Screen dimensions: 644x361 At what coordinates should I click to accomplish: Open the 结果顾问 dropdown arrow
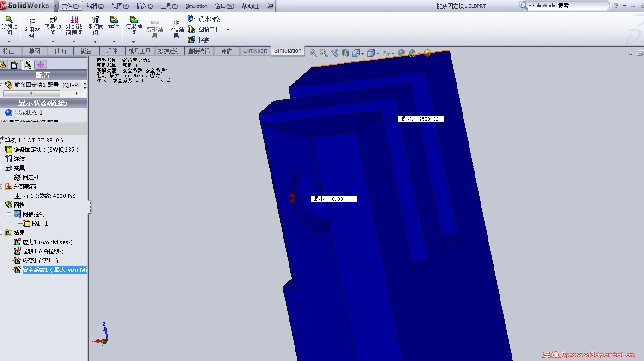133,42
